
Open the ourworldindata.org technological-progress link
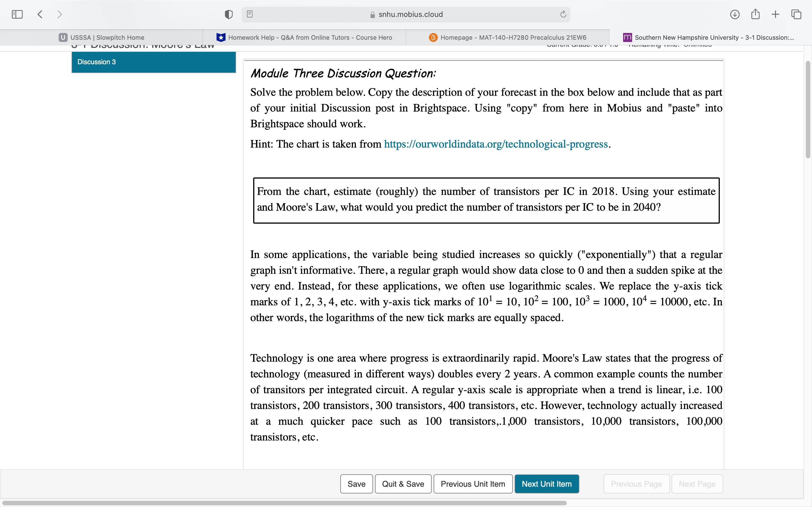pyautogui.click(x=496, y=144)
